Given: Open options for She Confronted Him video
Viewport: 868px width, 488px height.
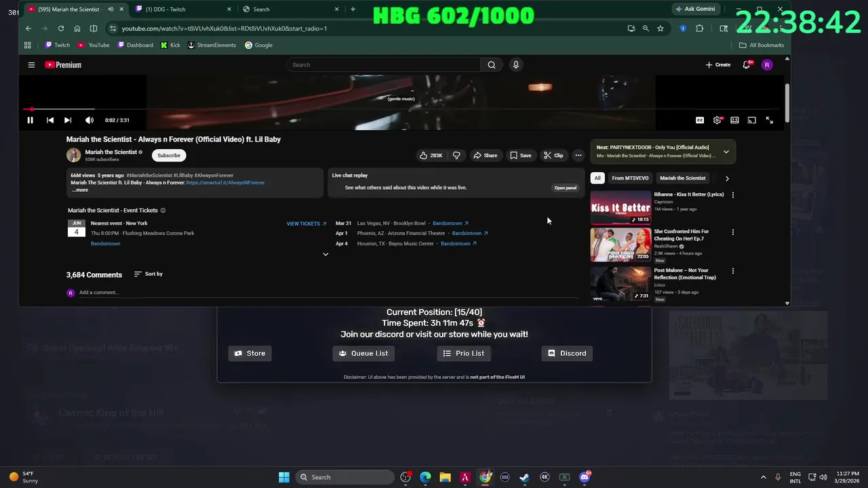Looking at the screenshot, I should click(x=732, y=232).
